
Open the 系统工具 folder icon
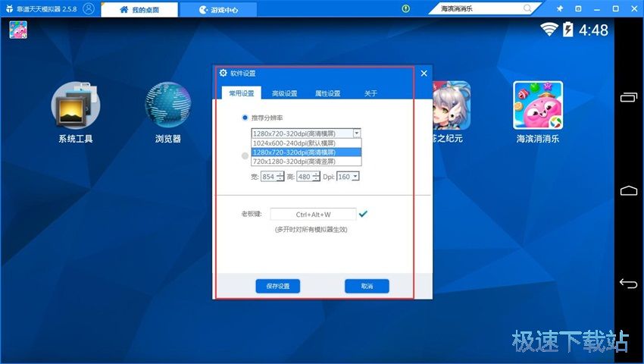coord(76,105)
